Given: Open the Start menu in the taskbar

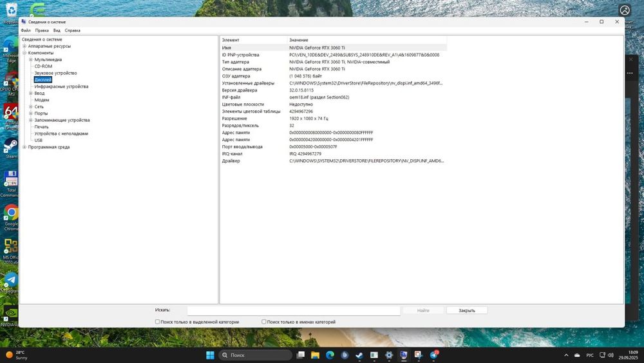Looking at the screenshot, I should [x=210, y=355].
